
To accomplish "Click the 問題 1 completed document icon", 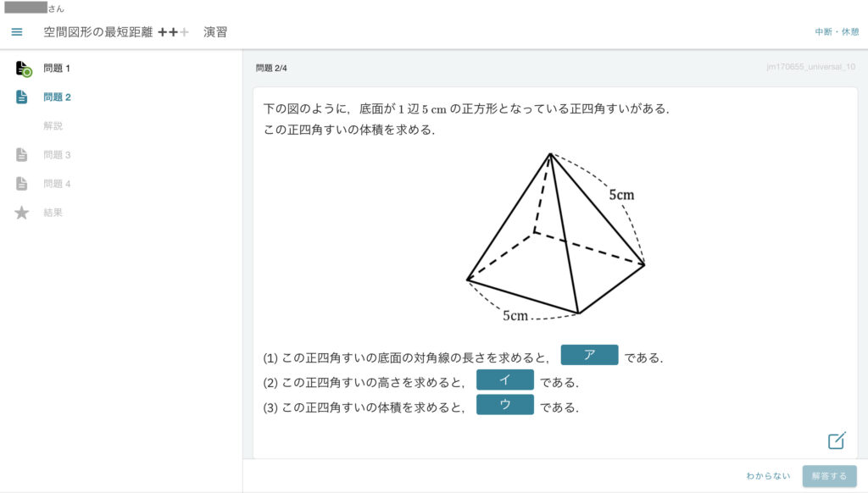I will pos(23,69).
